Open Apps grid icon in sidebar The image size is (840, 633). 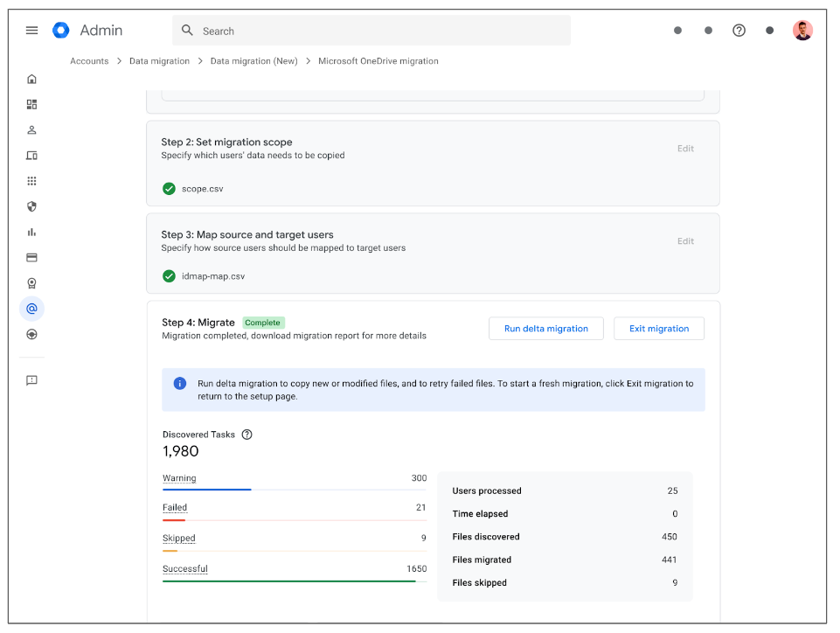[31, 181]
